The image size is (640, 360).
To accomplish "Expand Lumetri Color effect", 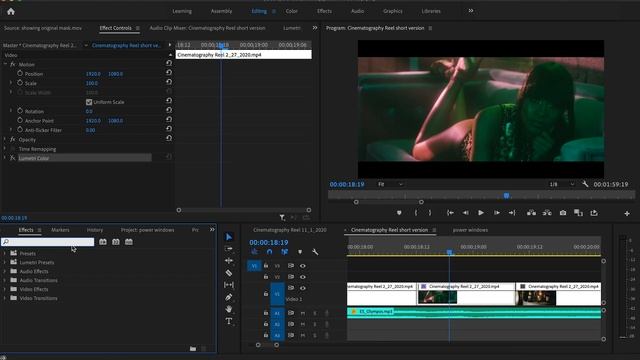I will pyautogui.click(x=5, y=158).
